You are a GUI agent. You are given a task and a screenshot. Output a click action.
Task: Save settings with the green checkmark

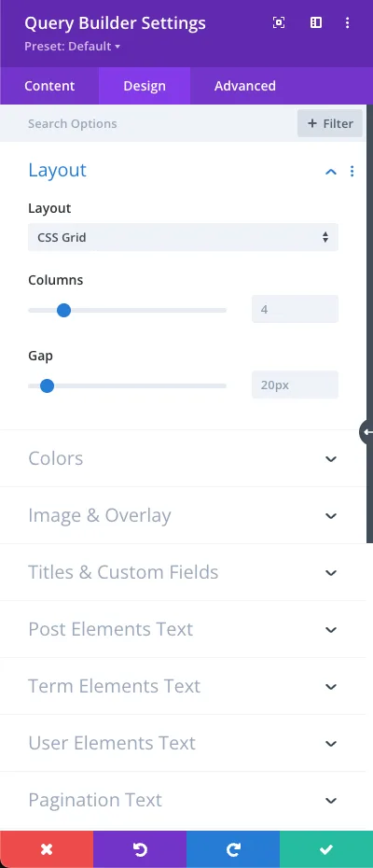pos(326,849)
